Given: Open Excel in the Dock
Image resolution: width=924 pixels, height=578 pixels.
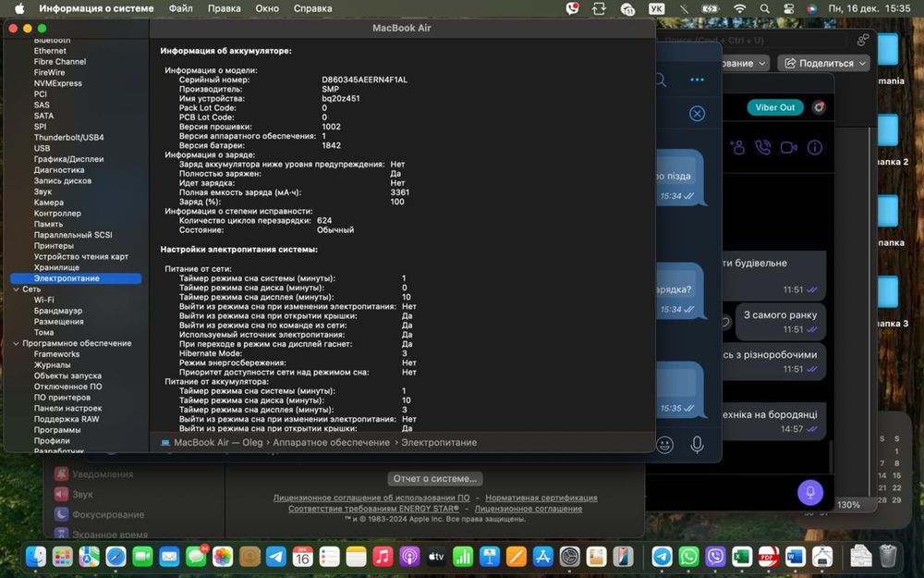Looking at the screenshot, I should point(742,556).
